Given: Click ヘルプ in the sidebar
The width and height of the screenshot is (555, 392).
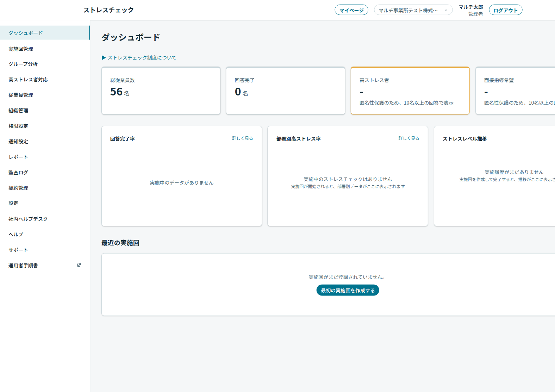Looking at the screenshot, I should [45, 235].
